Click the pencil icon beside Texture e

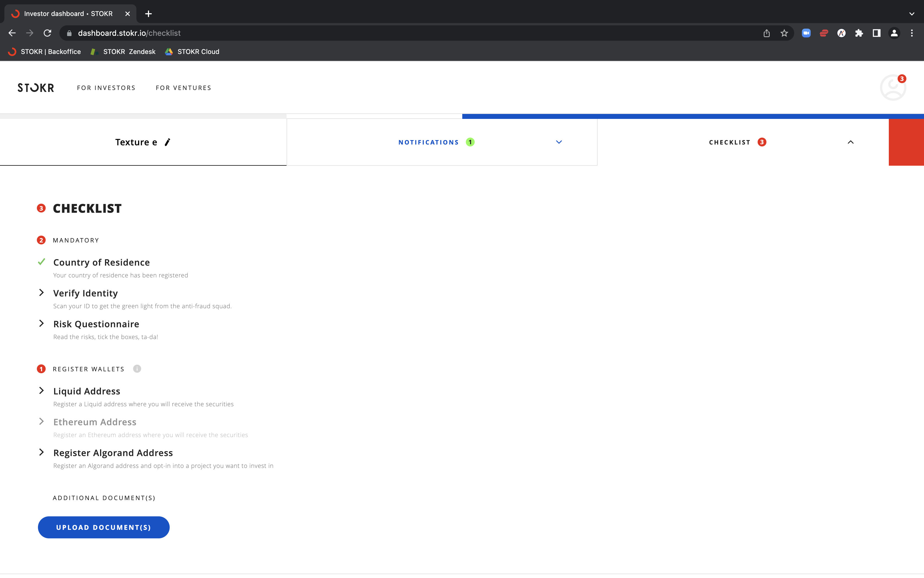pos(167,142)
